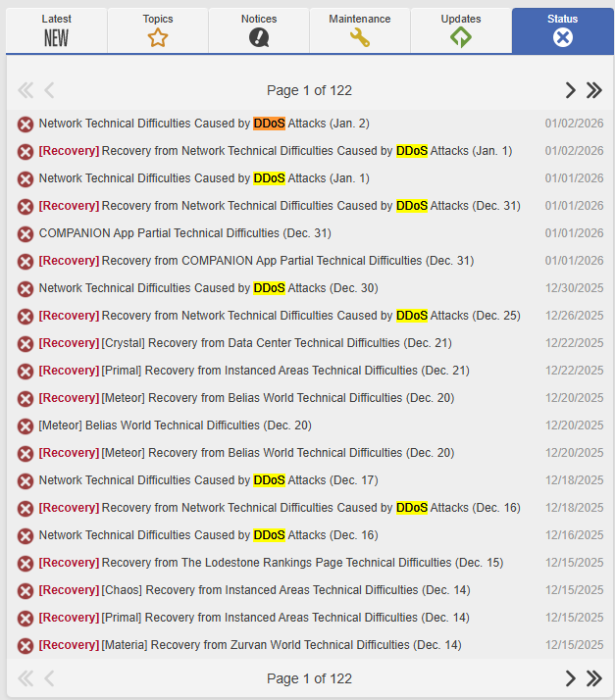Click status icon beside Chaos Instanced Areas recovery

(26, 591)
